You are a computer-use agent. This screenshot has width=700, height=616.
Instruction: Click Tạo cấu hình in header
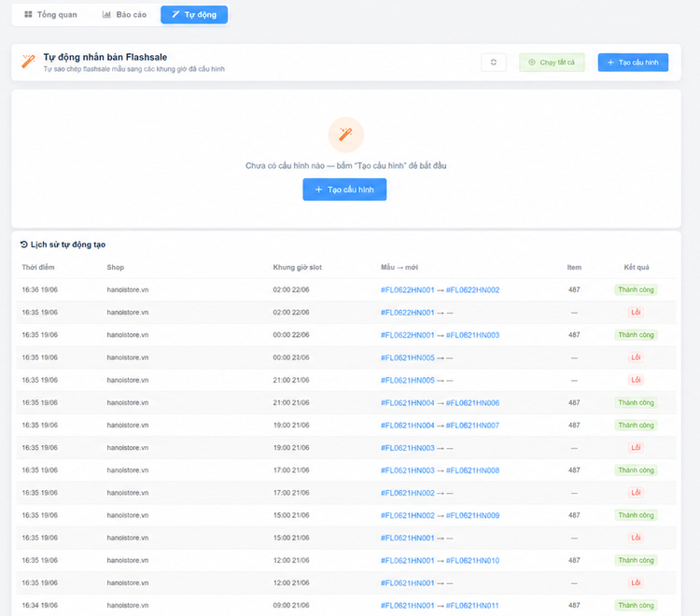[633, 63]
